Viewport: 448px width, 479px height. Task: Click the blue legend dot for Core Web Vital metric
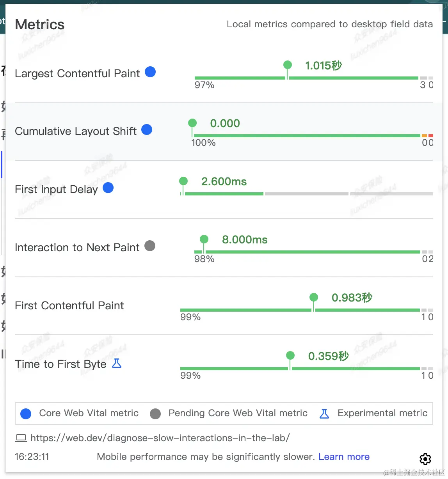[x=26, y=413]
